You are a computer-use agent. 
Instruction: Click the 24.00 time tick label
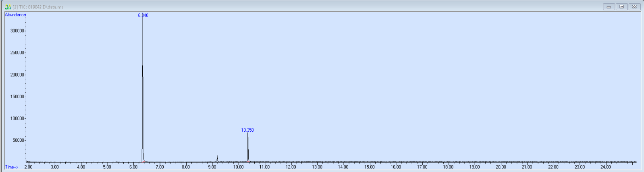pyautogui.click(x=606, y=167)
